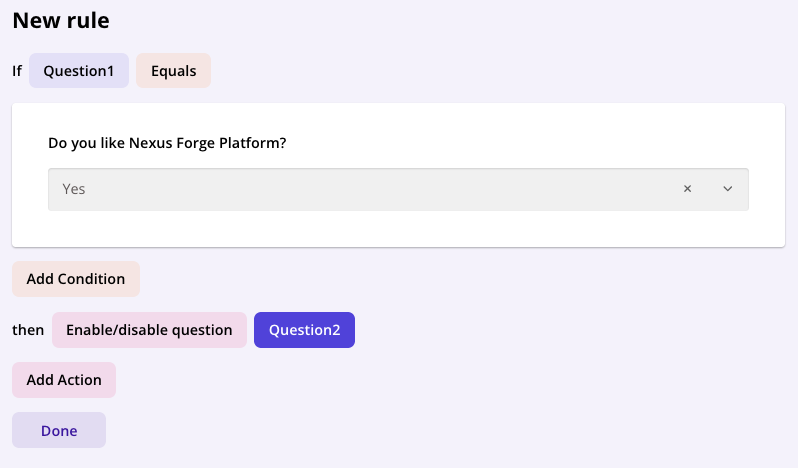Expand the answer dropdown chevron

click(x=728, y=189)
